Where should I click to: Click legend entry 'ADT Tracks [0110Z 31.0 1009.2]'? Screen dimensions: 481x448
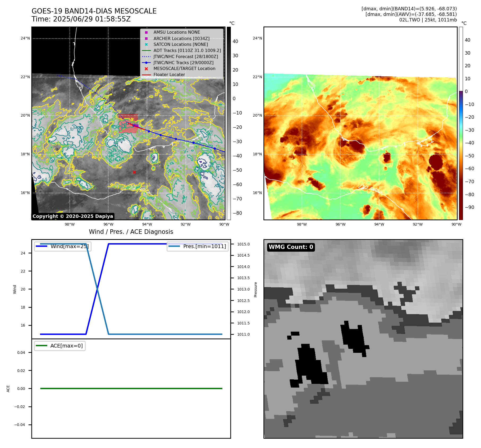point(187,50)
